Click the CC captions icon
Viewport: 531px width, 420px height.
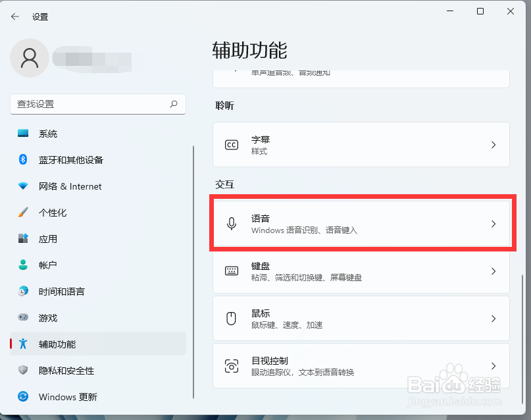(232, 145)
